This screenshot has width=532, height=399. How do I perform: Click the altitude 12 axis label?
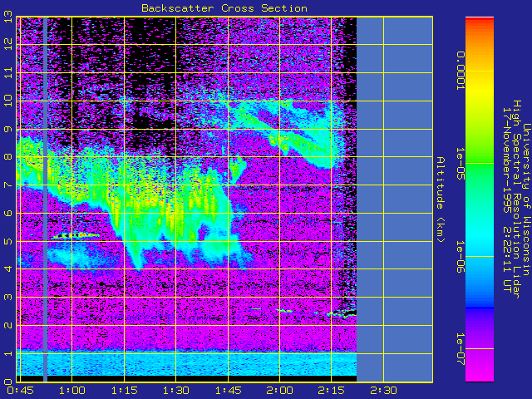pos(7,44)
